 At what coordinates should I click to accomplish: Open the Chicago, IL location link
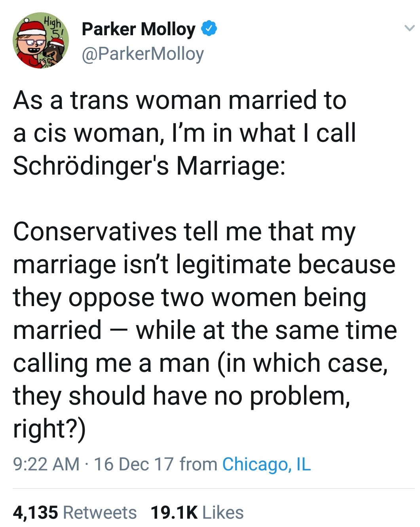pyautogui.click(x=266, y=464)
